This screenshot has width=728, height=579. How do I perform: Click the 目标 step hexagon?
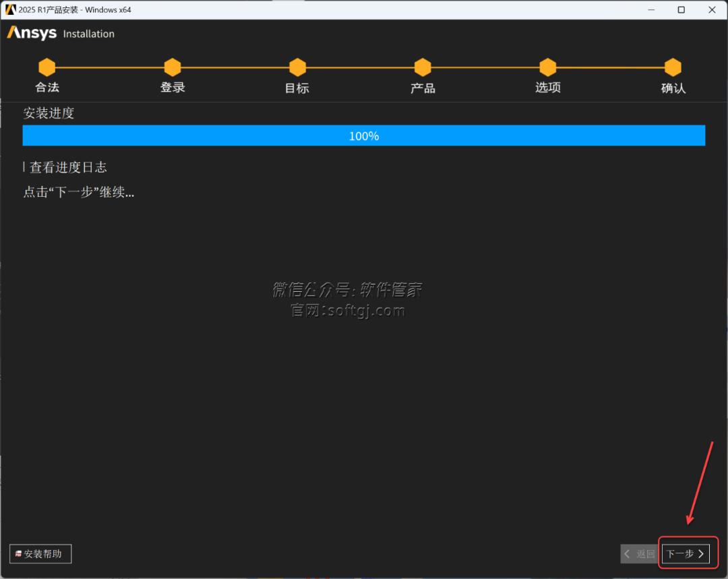tap(297, 67)
